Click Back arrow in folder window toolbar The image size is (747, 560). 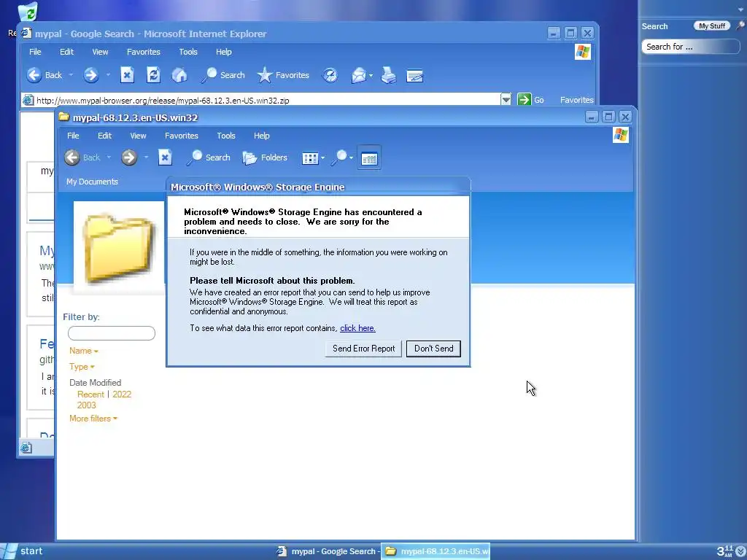point(72,157)
